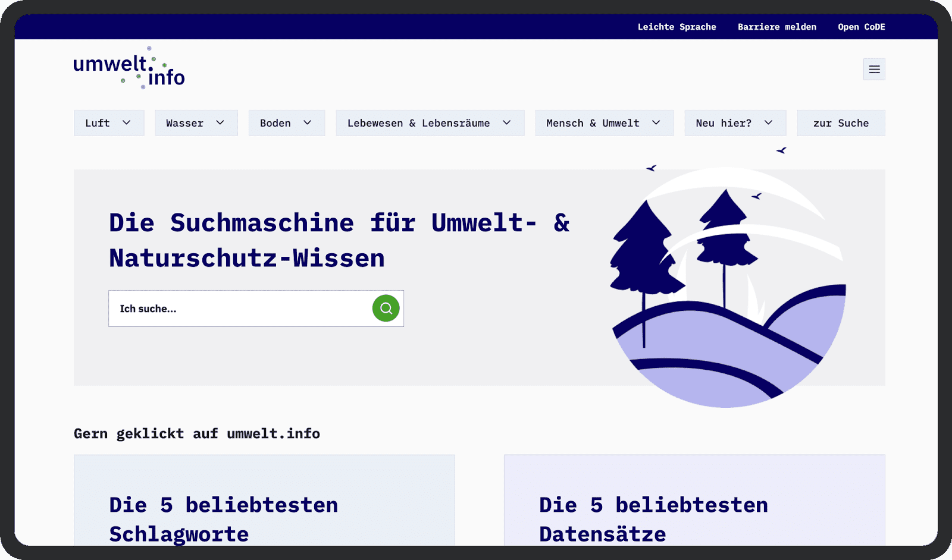Open the Lebewesen & Lebensräume chevron

(507, 123)
